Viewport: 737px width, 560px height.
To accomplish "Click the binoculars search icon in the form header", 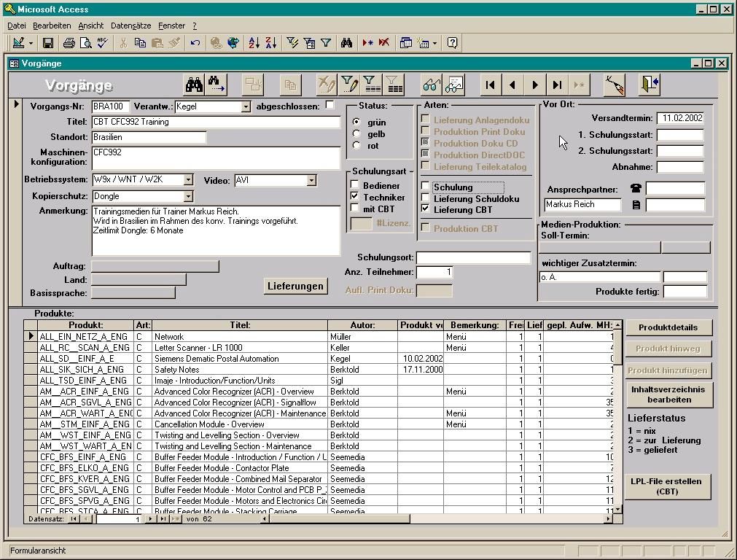I will (194, 85).
